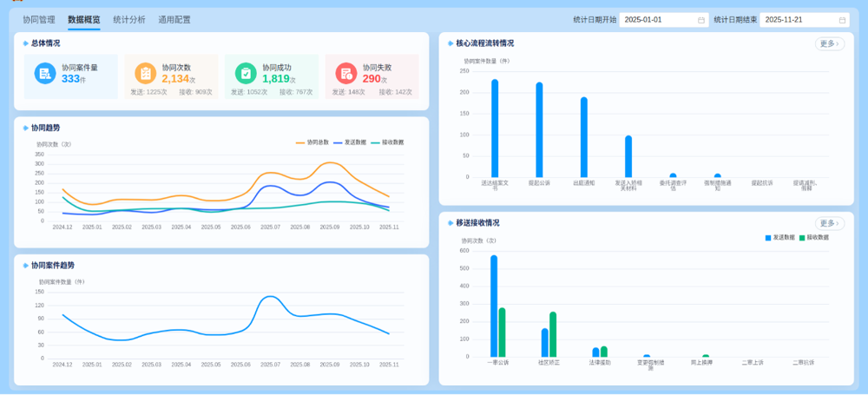Click the 统计日期开始 input showing 2025-01-01
This screenshot has height=395, width=868.
(x=655, y=20)
